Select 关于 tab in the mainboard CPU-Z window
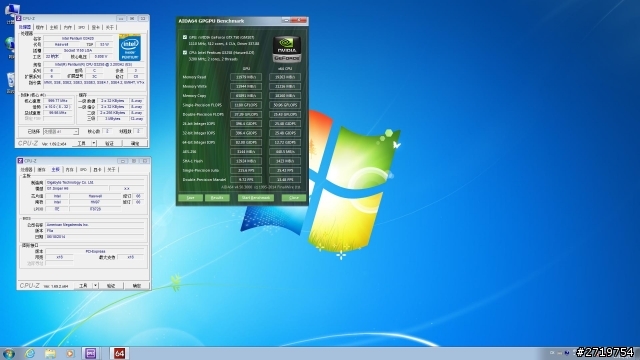Viewport: 640px width, 360px height. (111, 170)
